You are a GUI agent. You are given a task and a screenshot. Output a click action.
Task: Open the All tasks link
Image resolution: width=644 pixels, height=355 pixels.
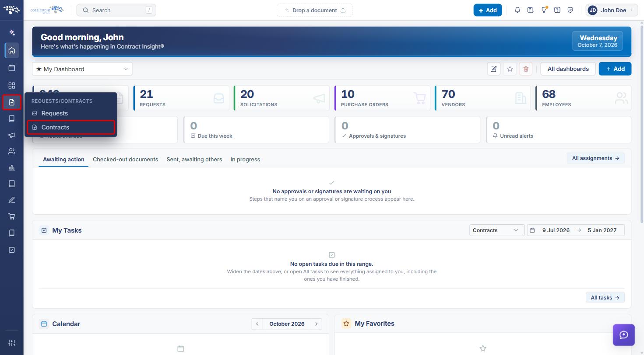(x=605, y=297)
